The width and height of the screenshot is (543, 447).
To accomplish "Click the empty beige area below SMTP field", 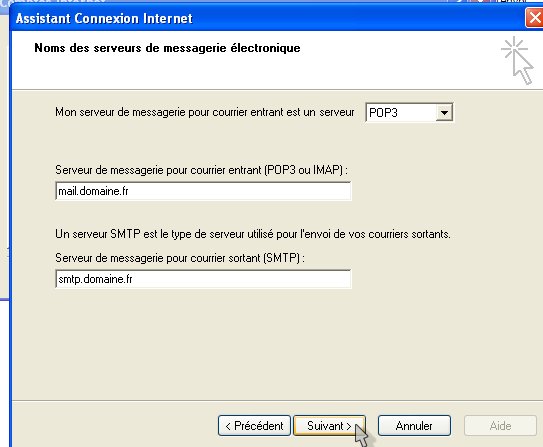I will 270,343.
